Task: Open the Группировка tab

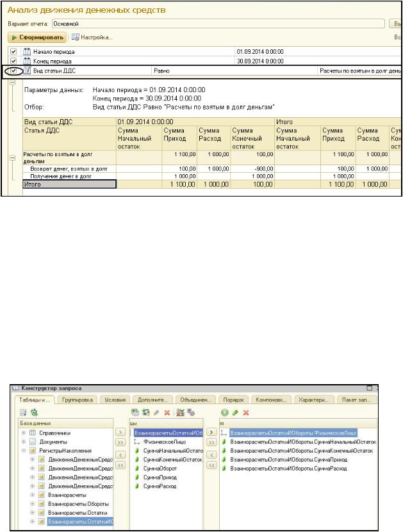Action: [x=78, y=399]
